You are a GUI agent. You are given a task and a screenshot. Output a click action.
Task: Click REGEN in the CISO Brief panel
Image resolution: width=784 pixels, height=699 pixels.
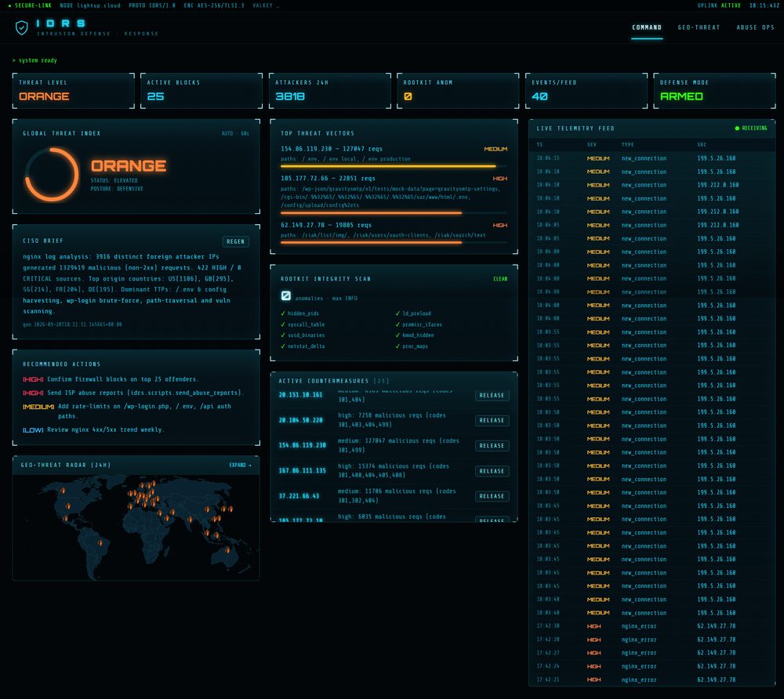pyautogui.click(x=235, y=241)
